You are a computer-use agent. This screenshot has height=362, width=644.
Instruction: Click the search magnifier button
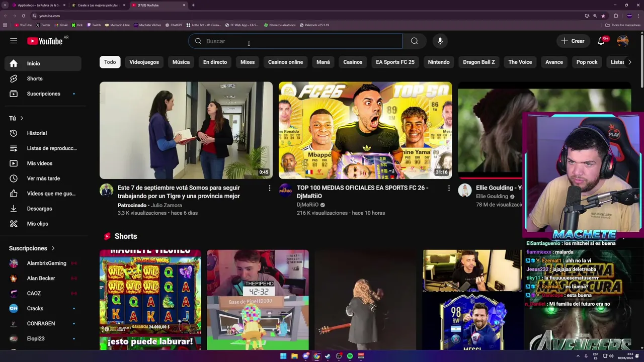(x=414, y=41)
